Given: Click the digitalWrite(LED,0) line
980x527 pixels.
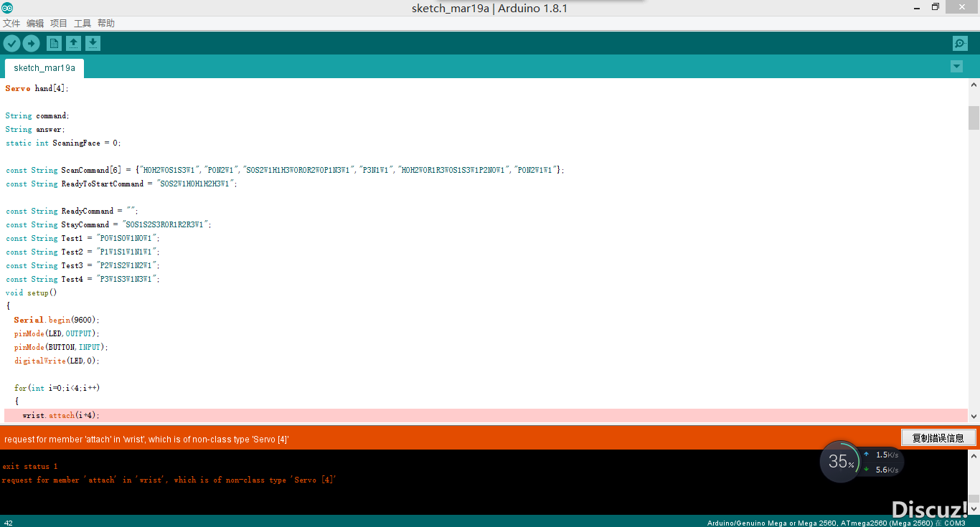Looking at the screenshot, I should click(x=57, y=361).
